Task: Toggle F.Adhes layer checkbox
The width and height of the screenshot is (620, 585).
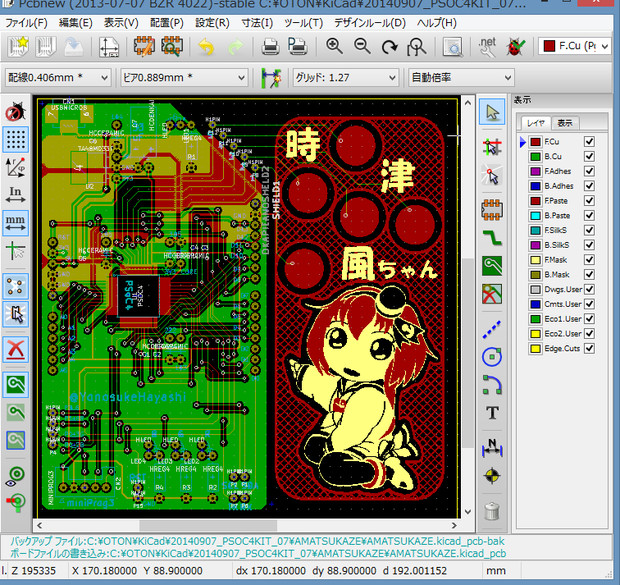Action: (x=589, y=171)
